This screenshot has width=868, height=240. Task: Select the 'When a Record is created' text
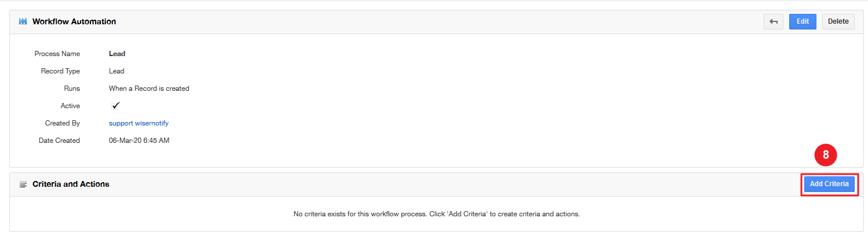[x=149, y=88]
